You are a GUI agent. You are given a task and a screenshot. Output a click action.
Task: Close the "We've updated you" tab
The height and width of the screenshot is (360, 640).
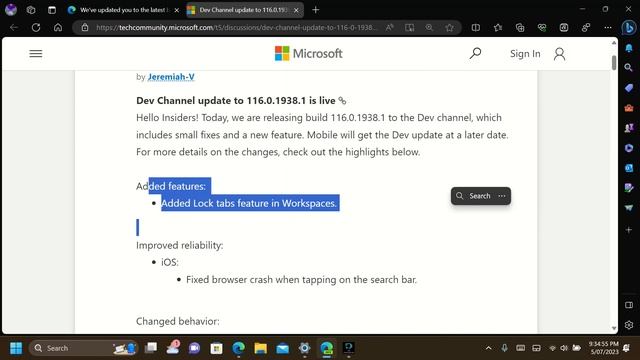[177, 10]
